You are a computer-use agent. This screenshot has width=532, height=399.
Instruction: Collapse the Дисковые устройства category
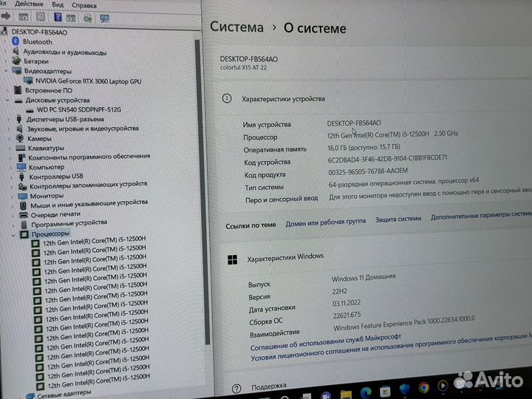pos(7,100)
